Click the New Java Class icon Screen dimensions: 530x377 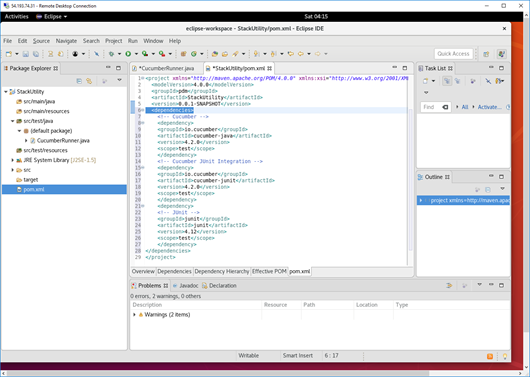pos(194,54)
